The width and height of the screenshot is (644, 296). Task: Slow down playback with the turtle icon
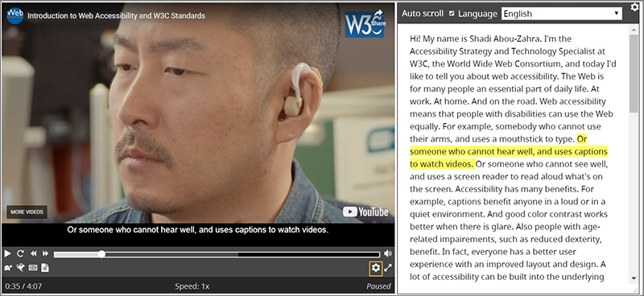tap(8, 268)
